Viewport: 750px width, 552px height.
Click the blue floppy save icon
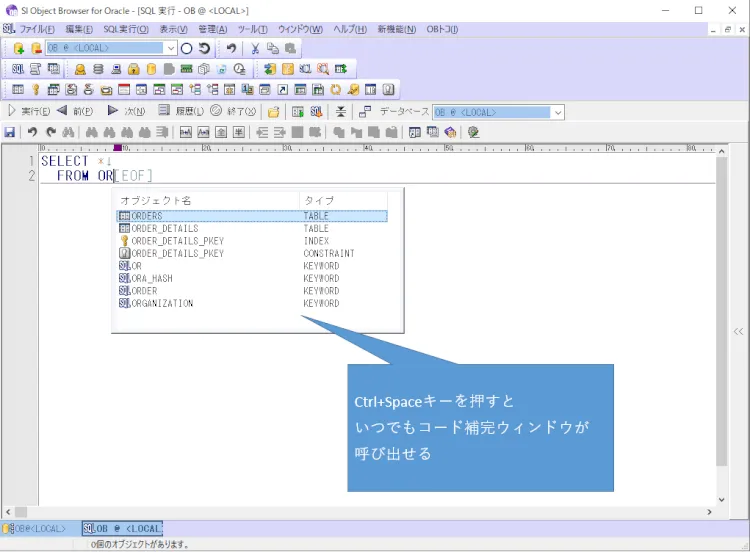tap(10, 132)
